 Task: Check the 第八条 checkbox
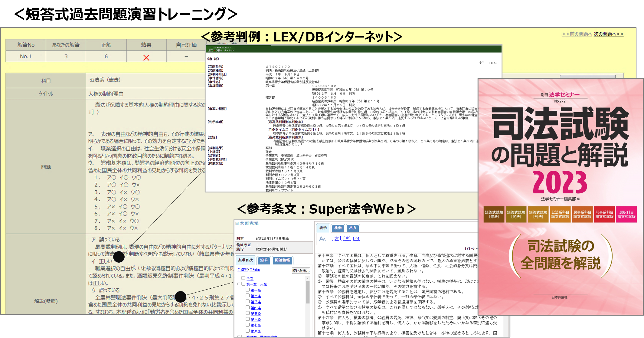(x=248, y=331)
